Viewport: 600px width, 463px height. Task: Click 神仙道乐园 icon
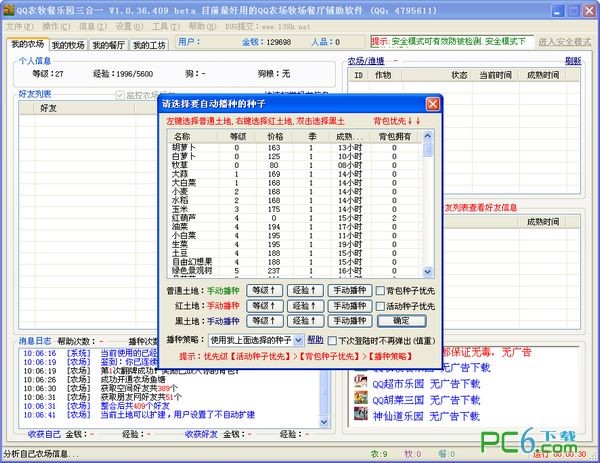360,414
